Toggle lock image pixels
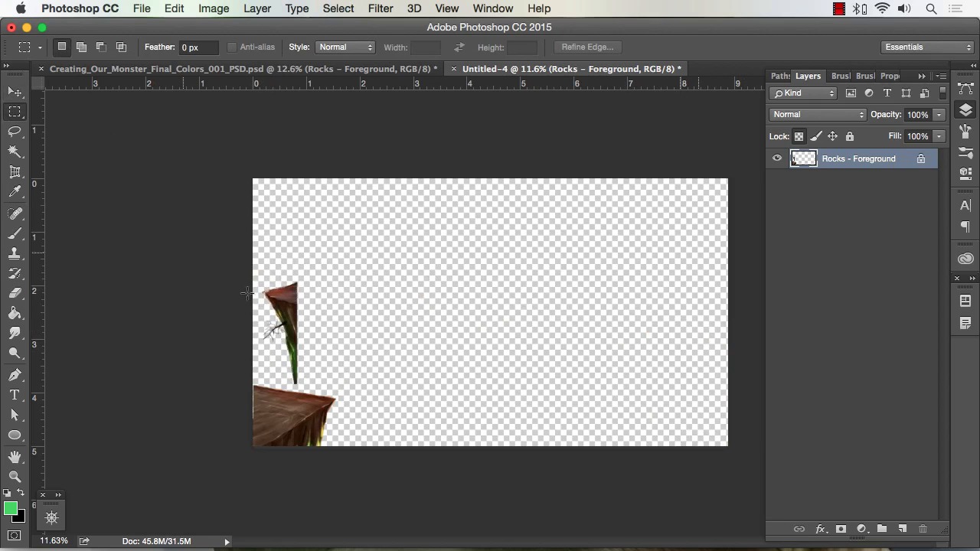 point(816,136)
